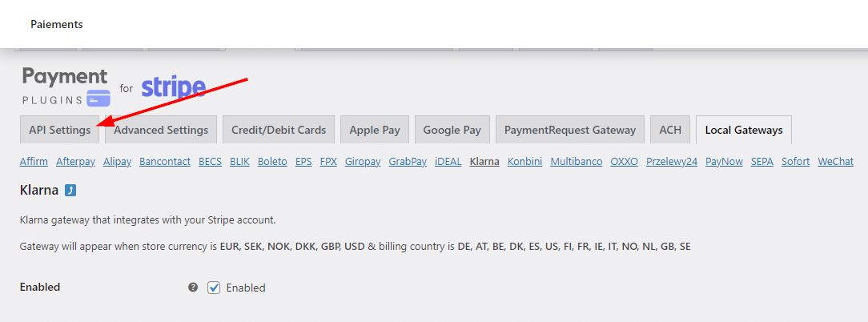The width and height of the screenshot is (868, 322).
Task: Go to the Google Pay tab
Action: [452, 131]
